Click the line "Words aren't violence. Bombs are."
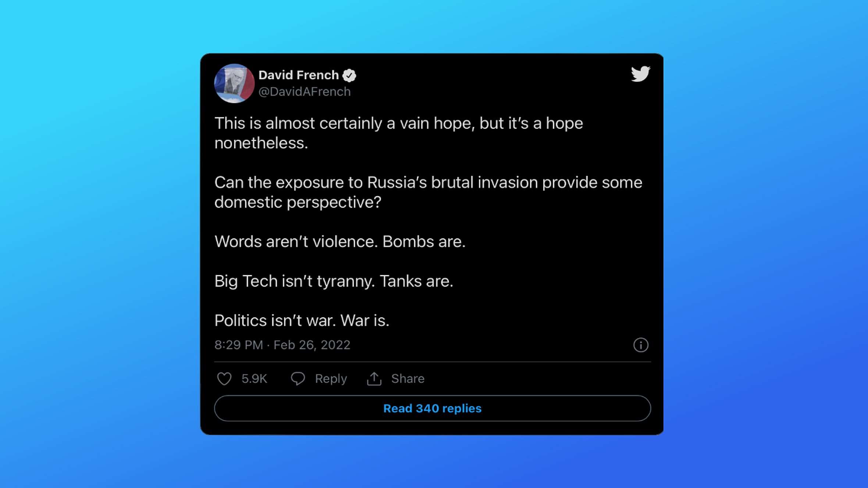 click(x=340, y=241)
